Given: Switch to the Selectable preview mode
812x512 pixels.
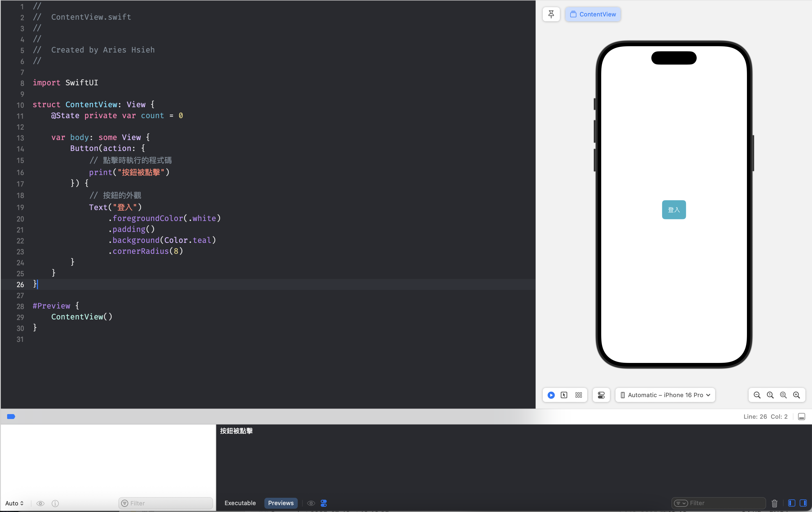Looking at the screenshot, I should (564, 395).
